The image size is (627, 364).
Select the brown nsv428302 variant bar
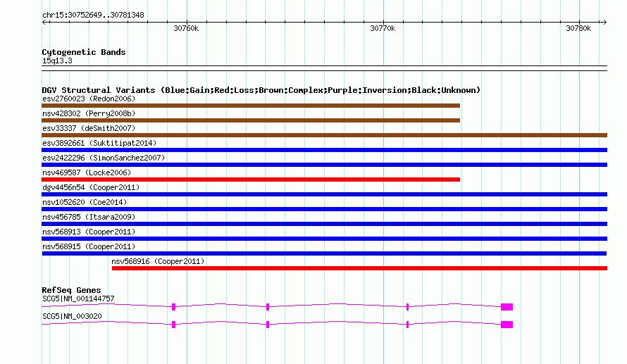(251, 120)
